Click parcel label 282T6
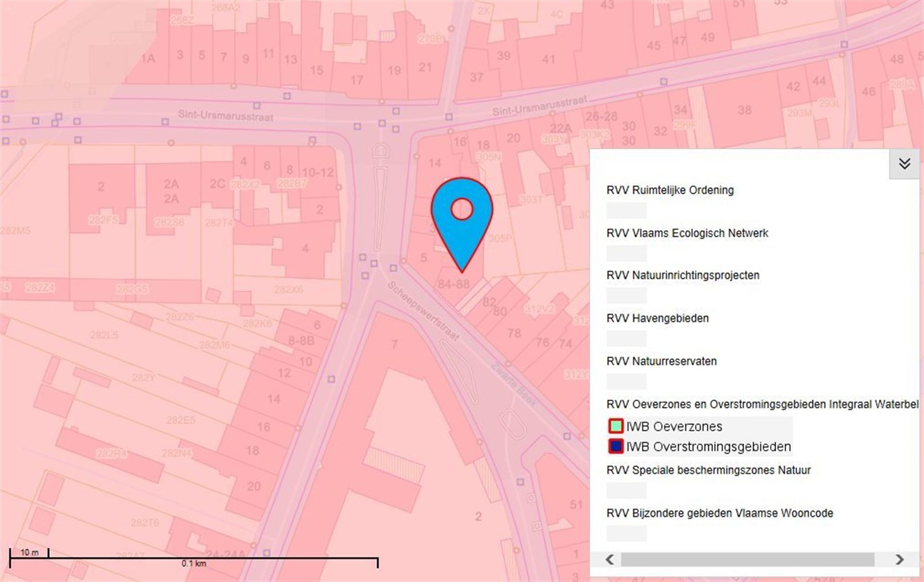Viewport: 924px width, 582px height. 145,522
